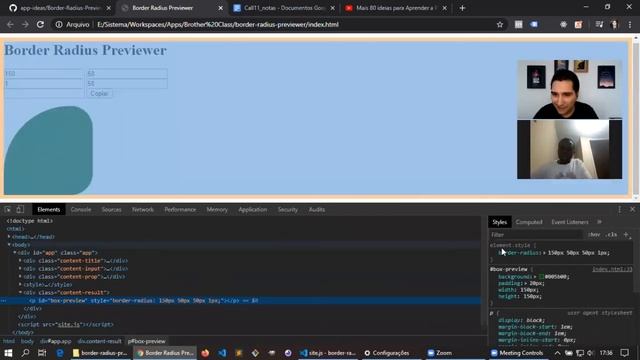Screen dimensions: 640x360
Task: Select div.content-result in the breadcrumb
Action: 100,341
